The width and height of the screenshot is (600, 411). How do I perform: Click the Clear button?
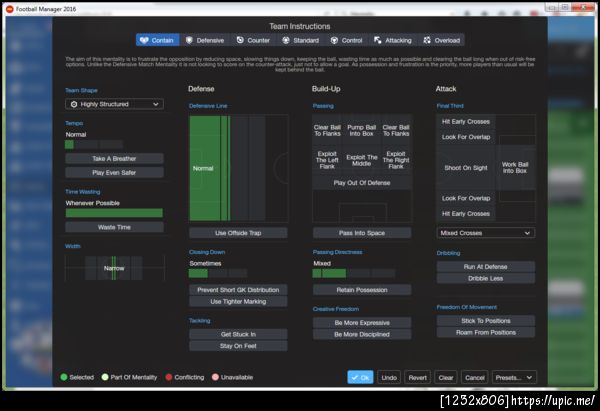[x=446, y=377]
